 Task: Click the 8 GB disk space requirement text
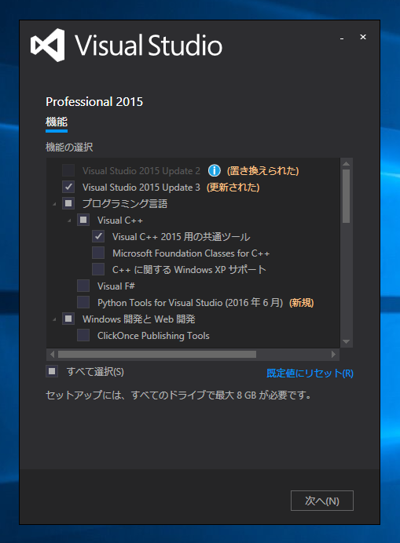click(178, 395)
